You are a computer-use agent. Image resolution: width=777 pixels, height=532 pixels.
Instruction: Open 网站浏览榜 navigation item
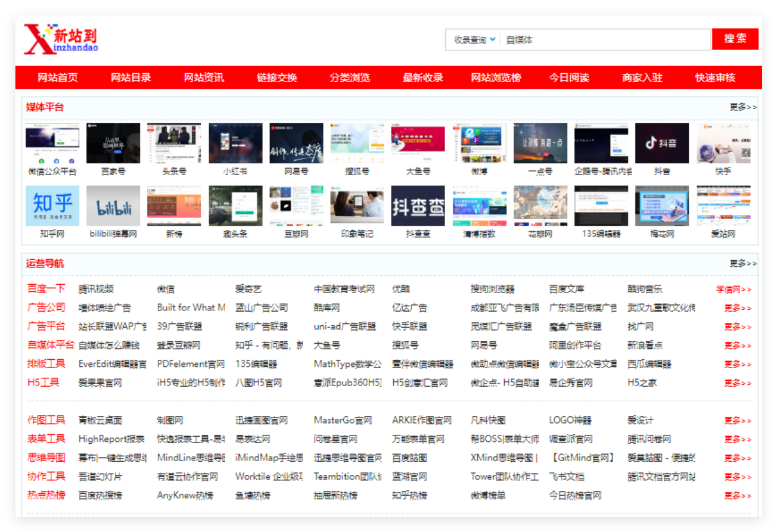coord(496,77)
